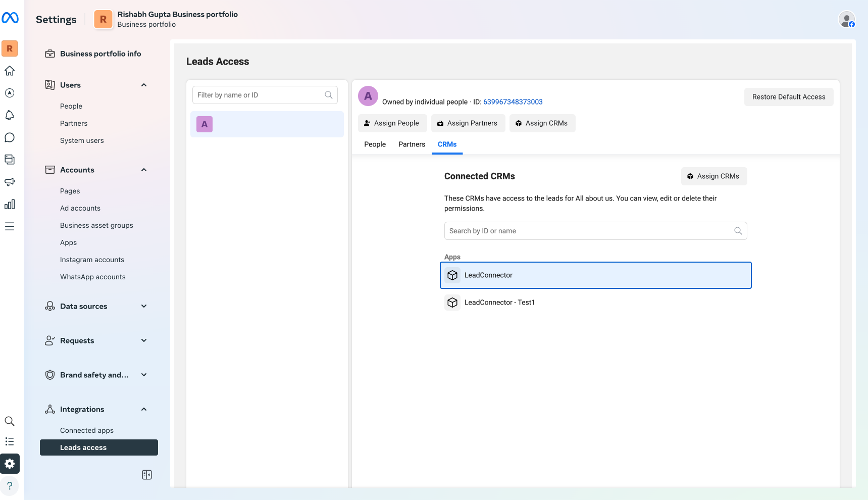Go to Home icon in left rail
Viewport: 868px width, 500px height.
point(10,71)
